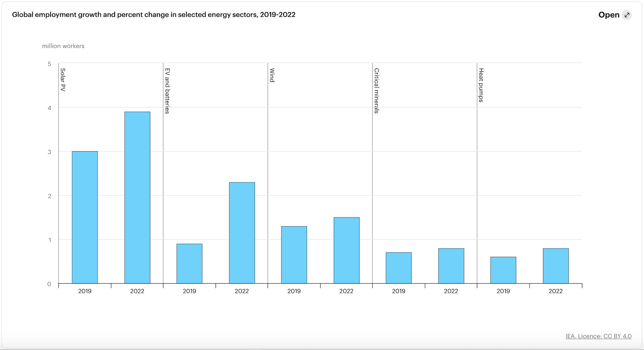The image size is (644, 350).
Task: Click the Solar PV 2019 bar
Action: pyautogui.click(x=85, y=217)
